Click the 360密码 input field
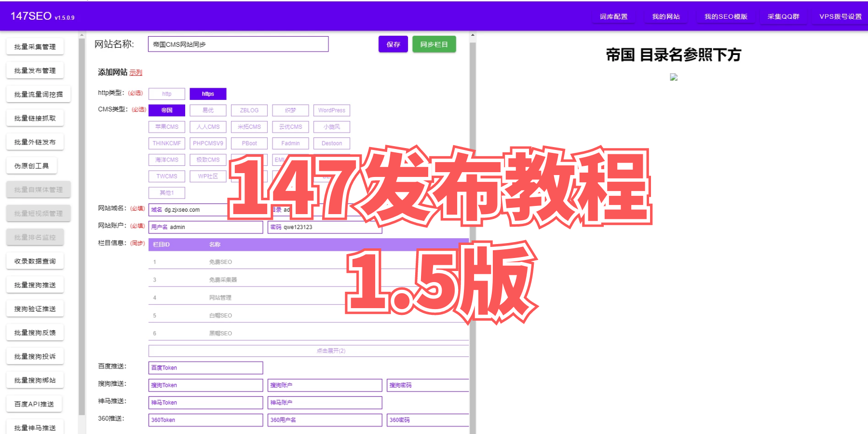The height and width of the screenshot is (434, 868). click(x=428, y=420)
